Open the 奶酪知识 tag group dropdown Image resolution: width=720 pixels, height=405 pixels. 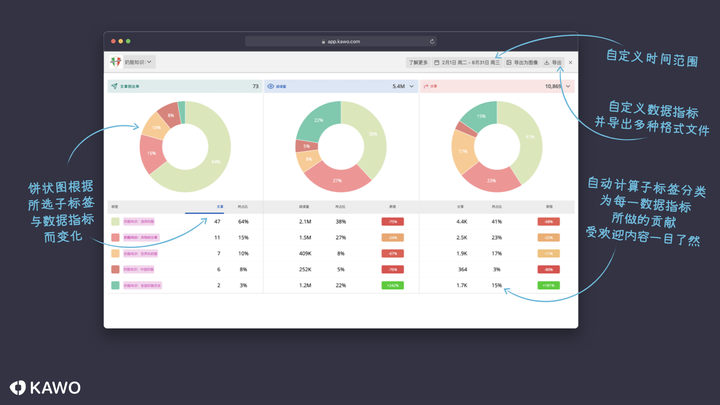coord(139,62)
